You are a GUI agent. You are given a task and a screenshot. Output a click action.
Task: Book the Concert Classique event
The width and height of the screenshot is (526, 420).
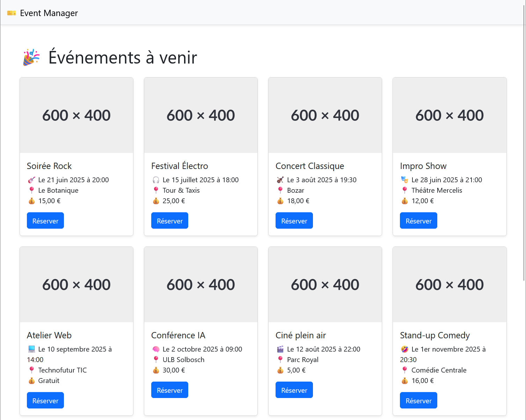point(294,221)
